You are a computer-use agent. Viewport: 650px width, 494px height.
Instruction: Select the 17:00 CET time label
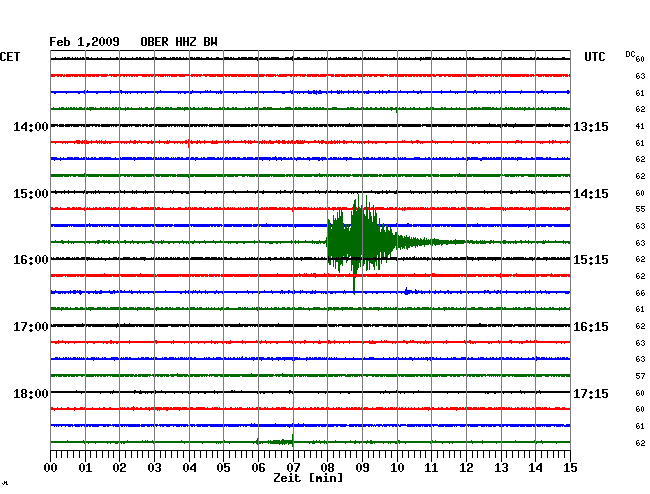(31, 327)
